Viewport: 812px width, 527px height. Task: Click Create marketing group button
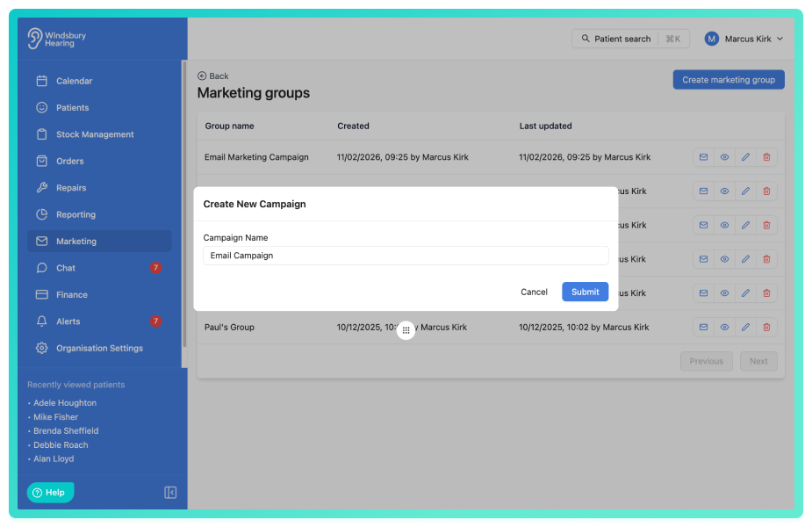729,80
